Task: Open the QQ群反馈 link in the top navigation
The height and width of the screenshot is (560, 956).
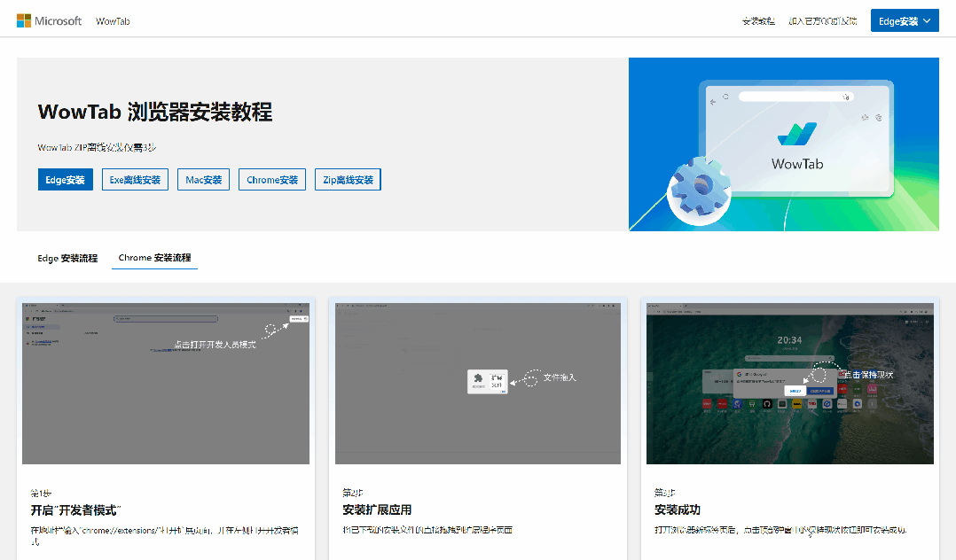Action: (x=822, y=21)
